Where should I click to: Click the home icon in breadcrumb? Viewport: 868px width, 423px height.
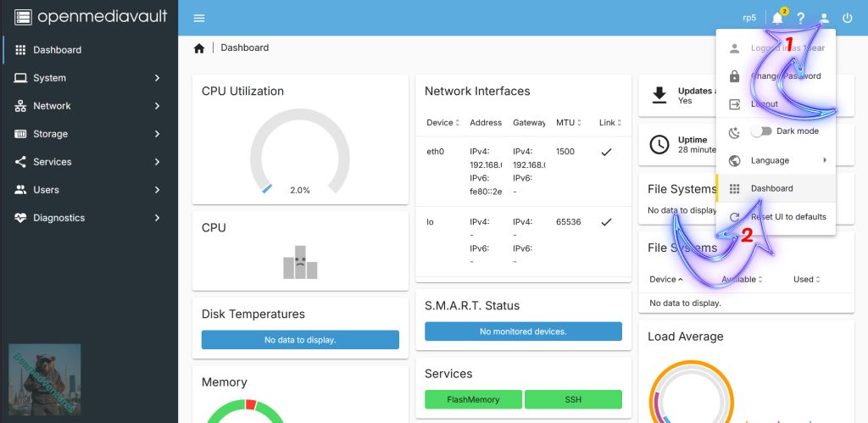tap(199, 48)
